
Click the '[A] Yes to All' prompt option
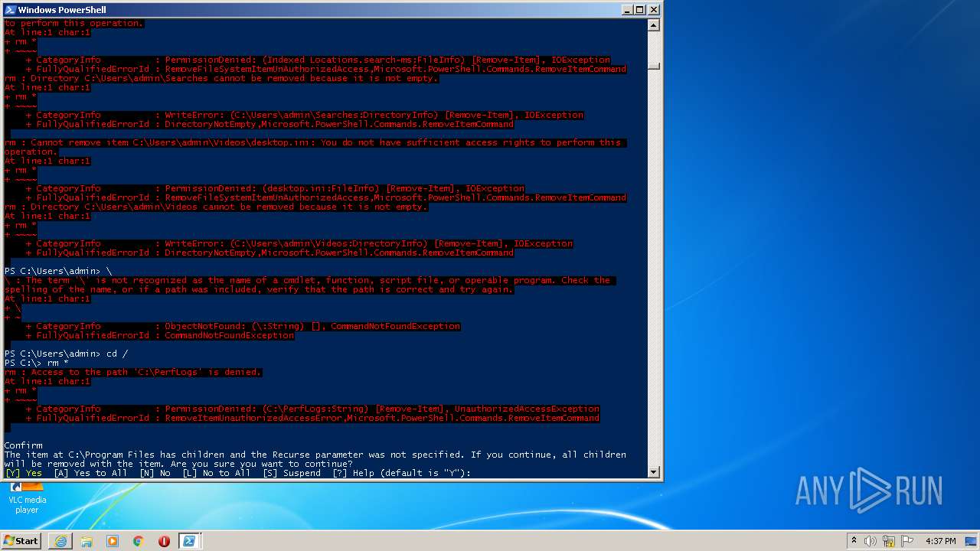coord(90,473)
